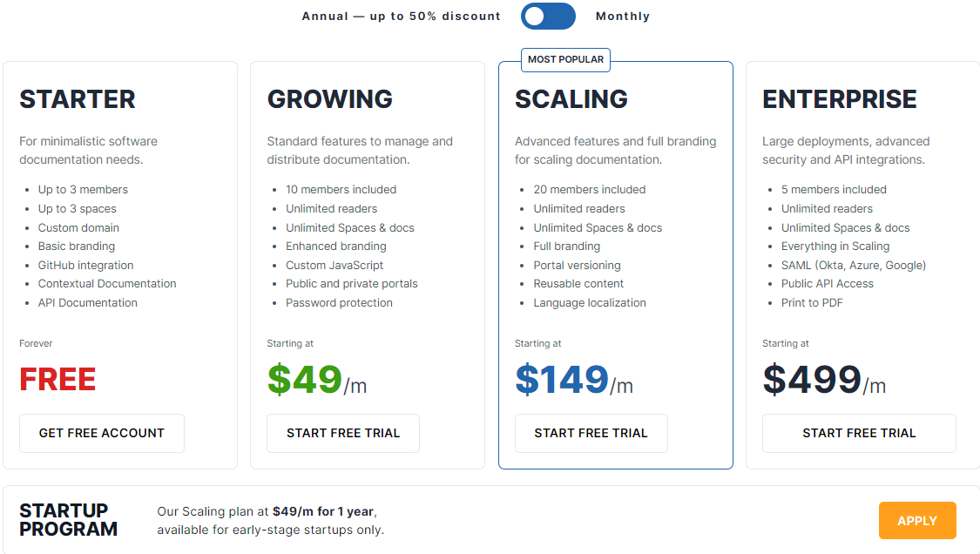Viewport: 980px width, 554px height.
Task: Click the Starter plan heading
Action: tap(78, 99)
